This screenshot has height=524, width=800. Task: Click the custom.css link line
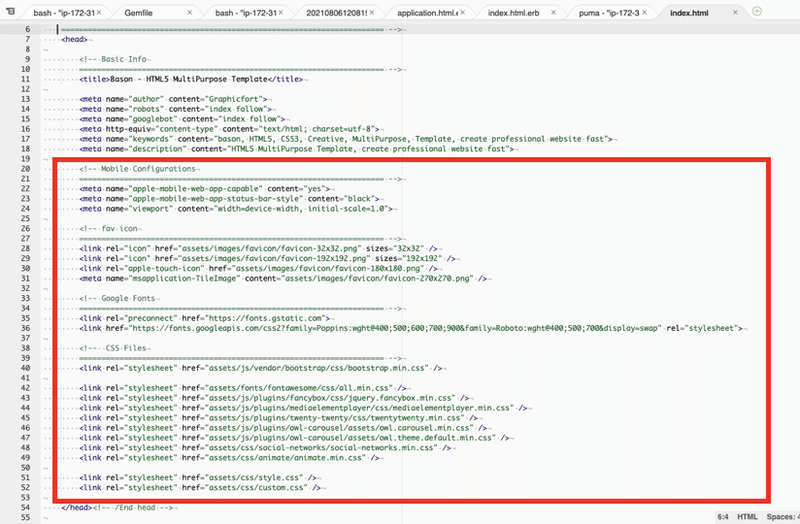200,488
